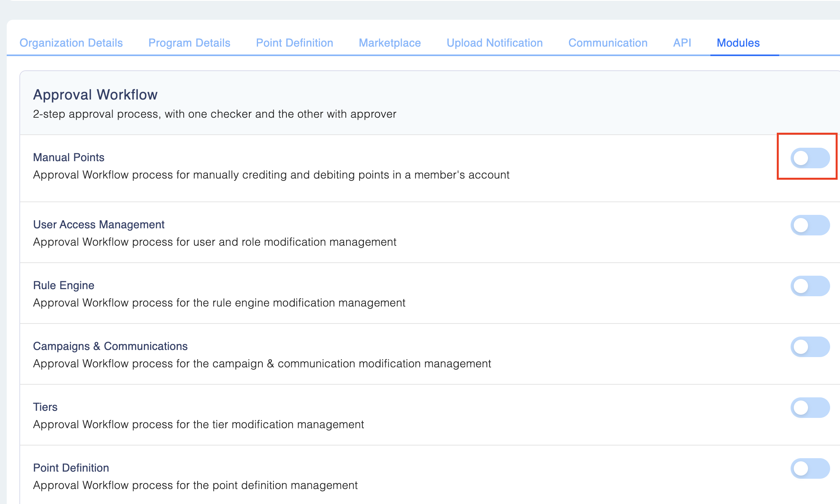Open the API tab
The image size is (840, 504).
pos(682,43)
